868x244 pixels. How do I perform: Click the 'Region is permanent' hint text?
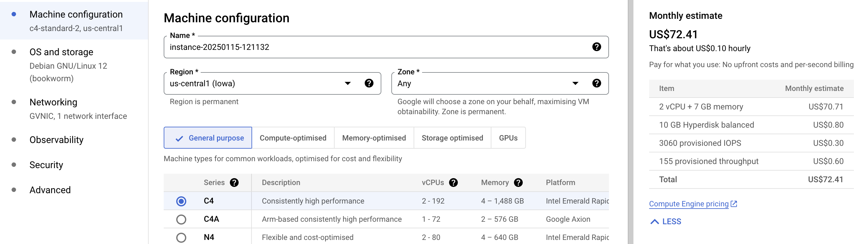(204, 102)
